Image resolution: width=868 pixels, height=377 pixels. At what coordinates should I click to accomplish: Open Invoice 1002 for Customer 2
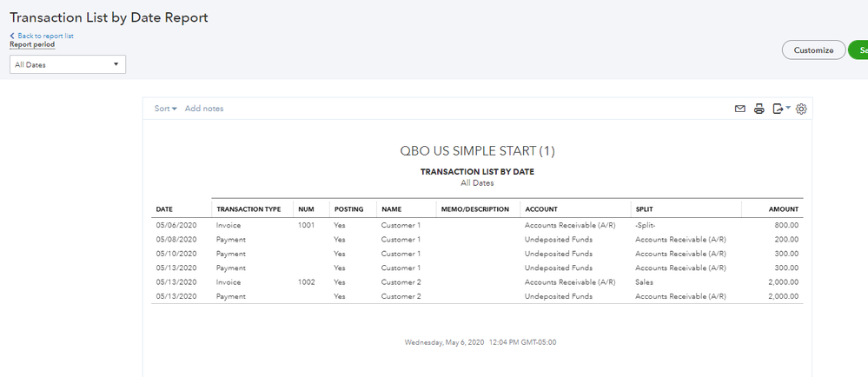230,282
